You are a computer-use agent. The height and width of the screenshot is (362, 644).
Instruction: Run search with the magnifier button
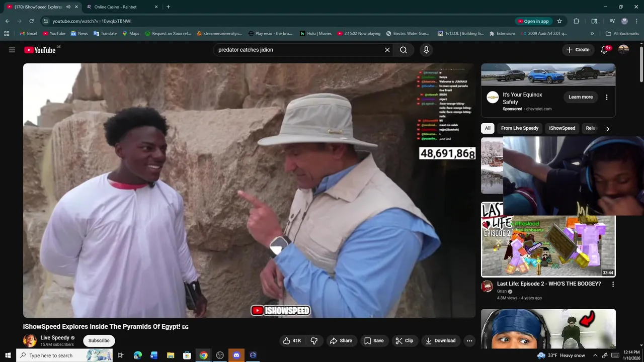pos(404,50)
